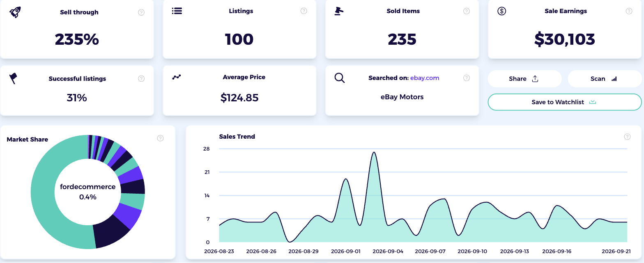Open help for Listings card
Image resolution: width=644 pixels, height=263 pixels.
(x=304, y=11)
